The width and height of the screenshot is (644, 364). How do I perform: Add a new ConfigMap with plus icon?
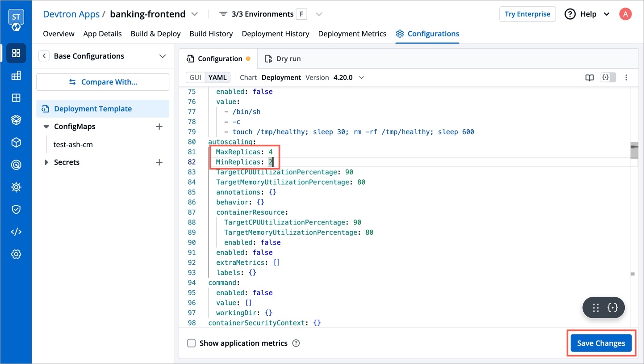(x=159, y=127)
